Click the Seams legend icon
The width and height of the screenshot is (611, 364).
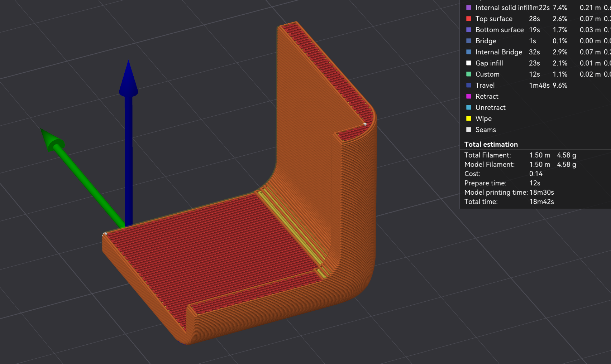[x=468, y=130]
